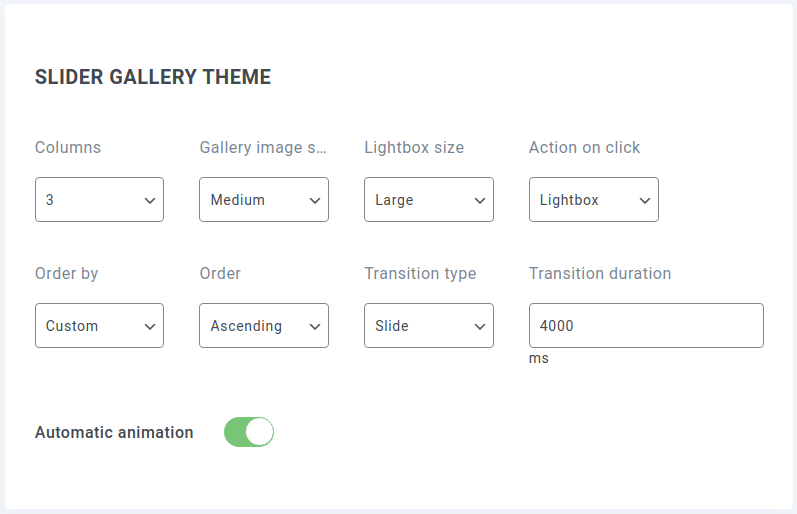The image size is (797, 514).
Task: Click the Transition duration field showing 4000
Action: click(646, 326)
